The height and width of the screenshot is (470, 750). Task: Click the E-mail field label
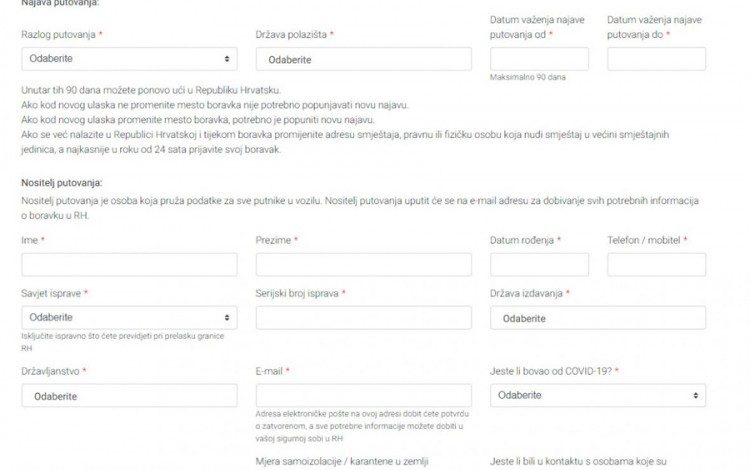pos(270,371)
